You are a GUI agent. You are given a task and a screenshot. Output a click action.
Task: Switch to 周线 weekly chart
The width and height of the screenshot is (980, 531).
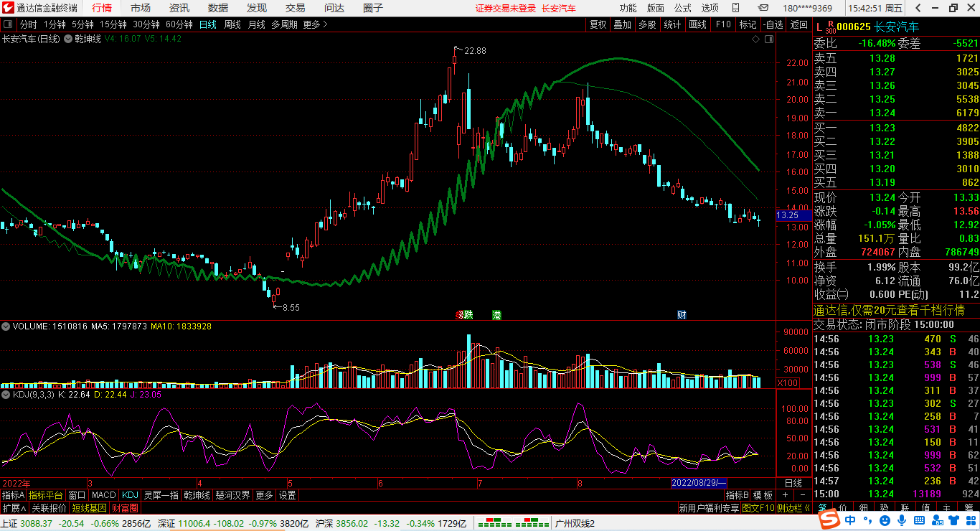pos(232,24)
